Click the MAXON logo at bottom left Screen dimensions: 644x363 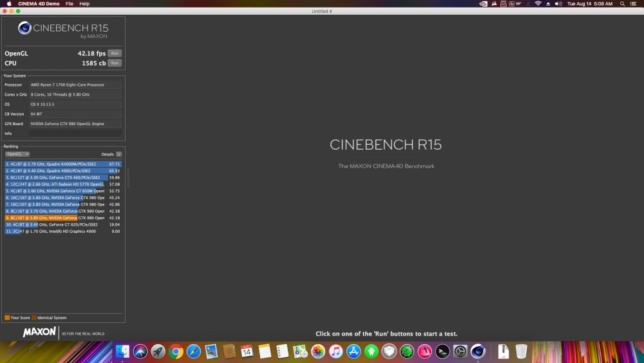tap(39, 332)
